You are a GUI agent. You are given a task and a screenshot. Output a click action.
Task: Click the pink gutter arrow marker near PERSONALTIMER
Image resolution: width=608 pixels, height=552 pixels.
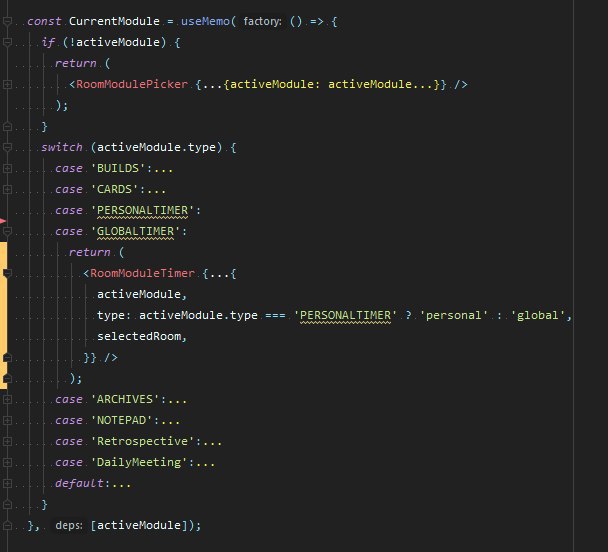[x=3, y=221]
